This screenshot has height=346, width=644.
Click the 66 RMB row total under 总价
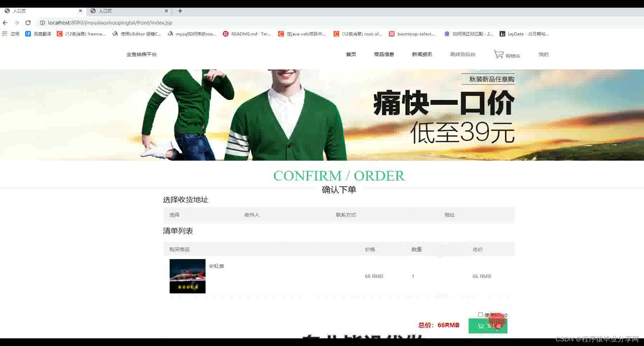pyautogui.click(x=482, y=276)
